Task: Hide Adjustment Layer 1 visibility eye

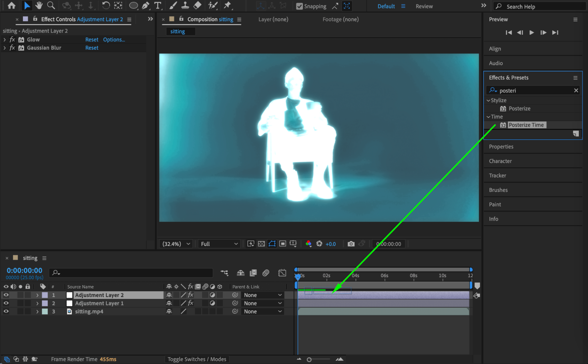Action: 6,303
